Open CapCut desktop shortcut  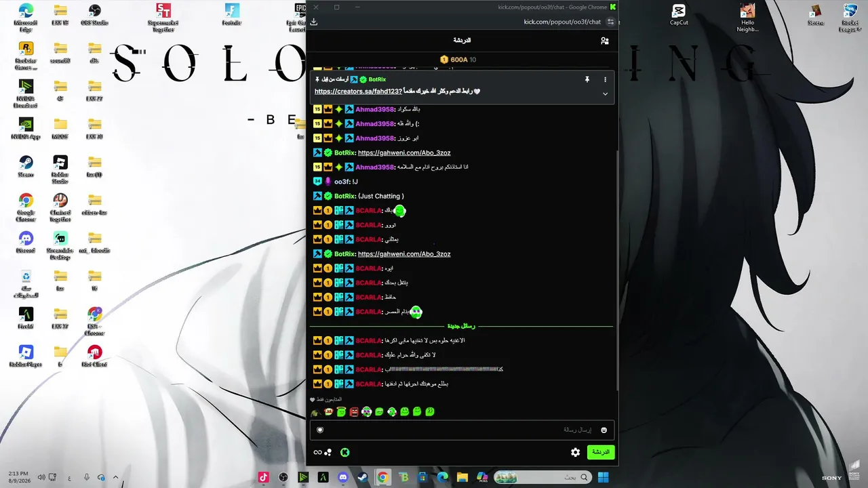pos(679,15)
